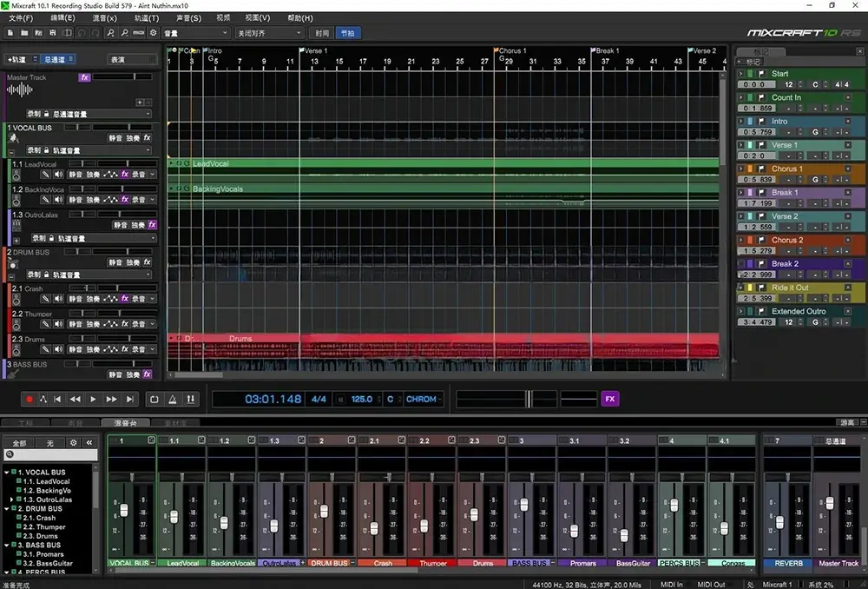Open the fx slot on the LeadVocal track
Screen dimensions: 868x589
tap(124, 174)
